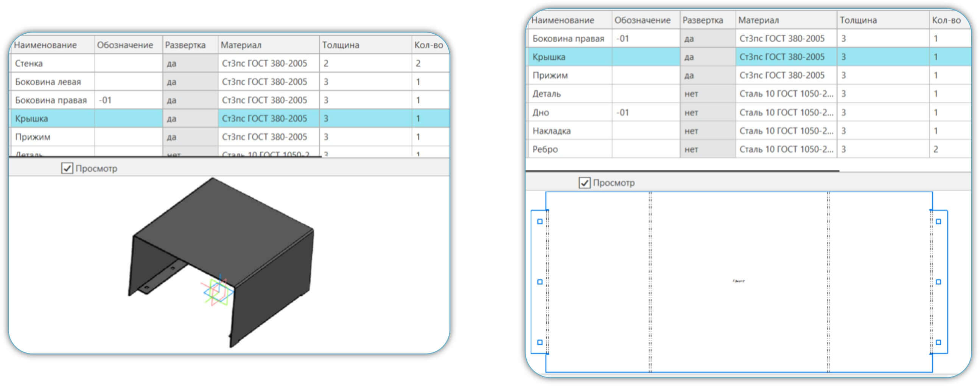Click the coordinate axes icon on the 3D model
980x386 pixels.
(x=218, y=292)
